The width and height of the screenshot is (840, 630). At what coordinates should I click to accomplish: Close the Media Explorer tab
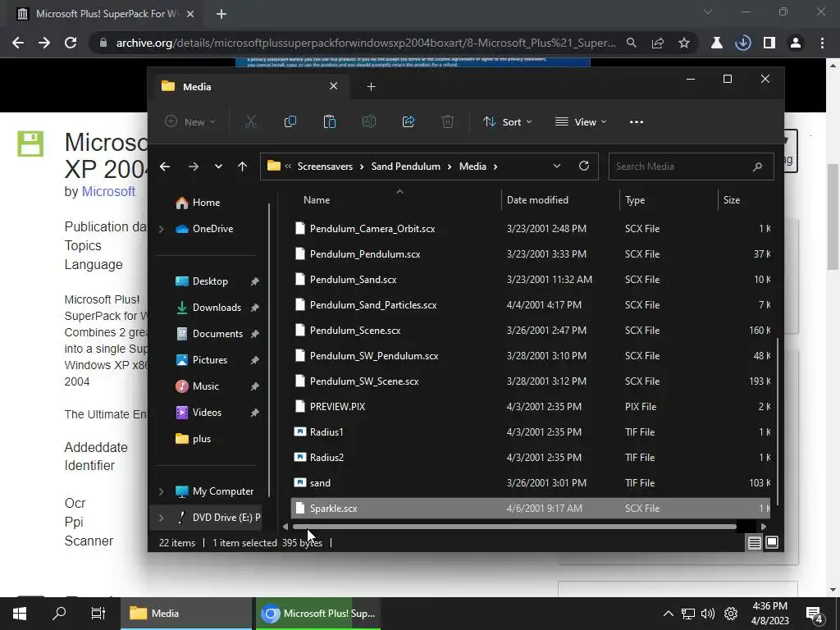333,85
